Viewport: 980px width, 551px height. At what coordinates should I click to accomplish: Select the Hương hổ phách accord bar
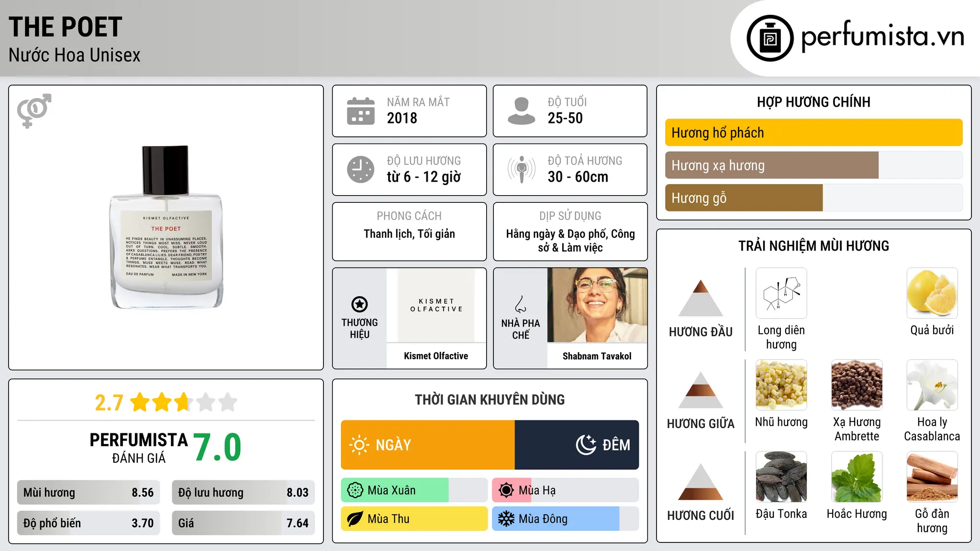813,132
